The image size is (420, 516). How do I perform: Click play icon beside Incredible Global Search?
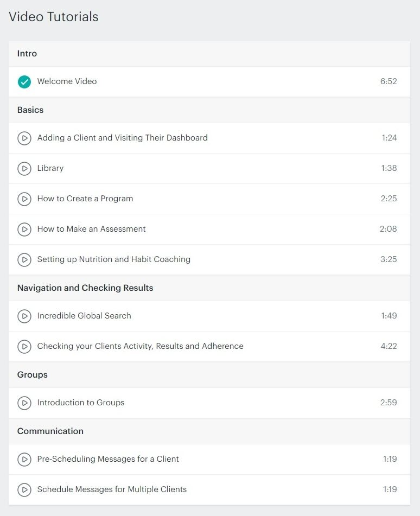pyautogui.click(x=24, y=316)
